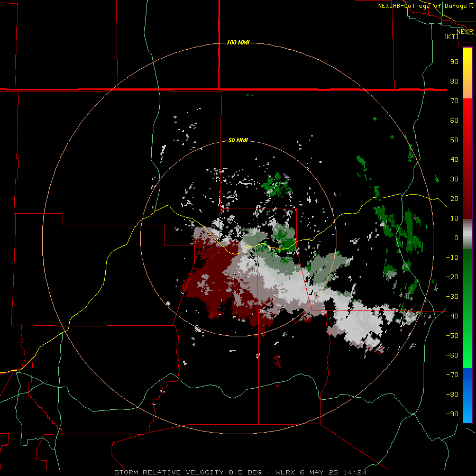
Task: Click the '100 NMI' range ring label
Action: point(238,42)
